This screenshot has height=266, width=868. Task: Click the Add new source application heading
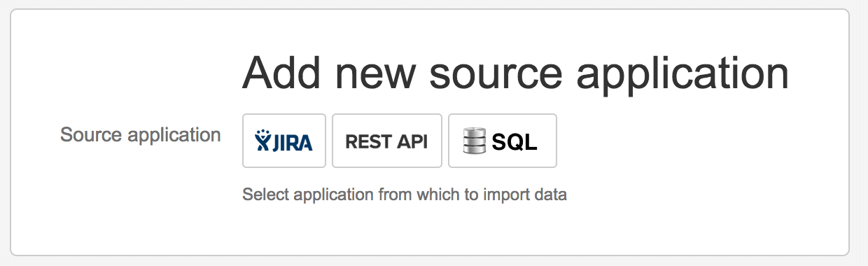516,73
